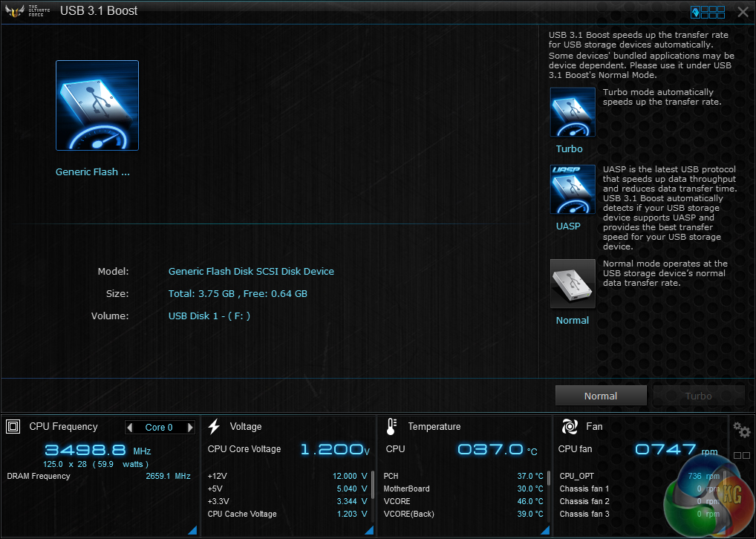Click the 125.0 x 28 multiplier text
Viewport: 756px width, 539px height.
pos(65,464)
